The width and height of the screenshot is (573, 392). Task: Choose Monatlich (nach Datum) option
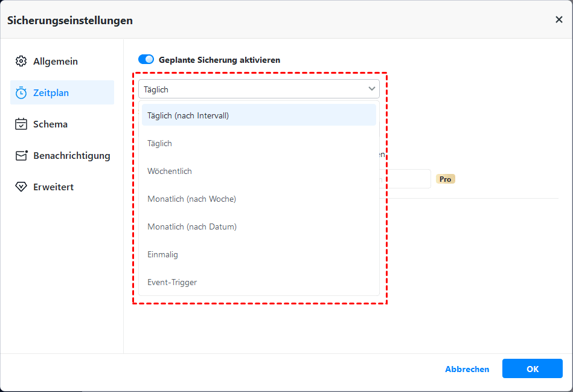click(x=258, y=227)
